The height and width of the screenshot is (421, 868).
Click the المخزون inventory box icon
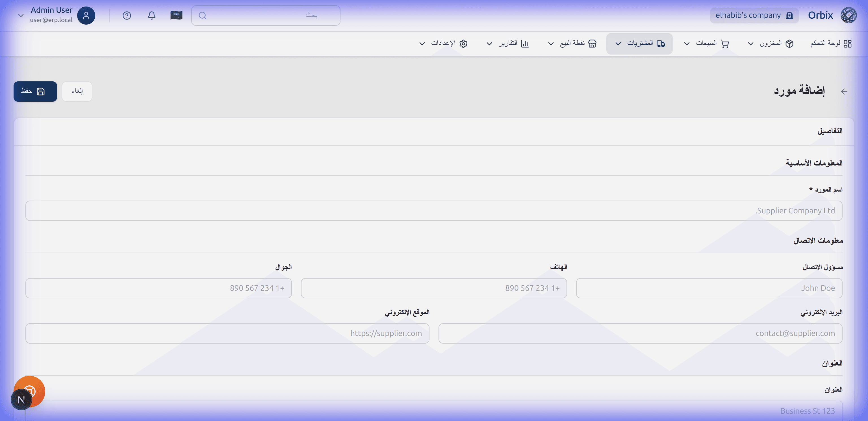pyautogui.click(x=789, y=44)
